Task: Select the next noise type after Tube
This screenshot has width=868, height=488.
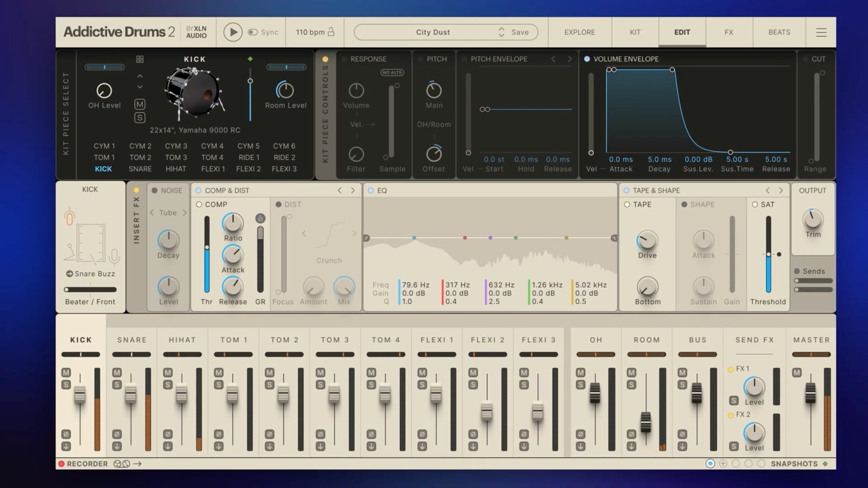Action: [x=184, y=213]
